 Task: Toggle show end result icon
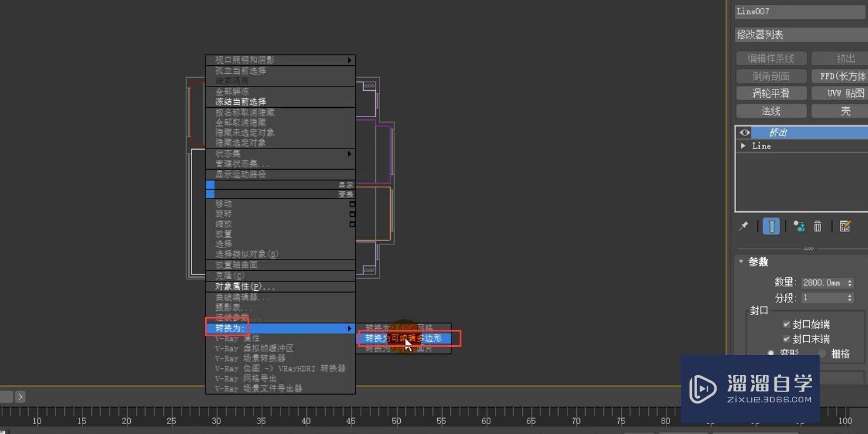click(771, 226)
